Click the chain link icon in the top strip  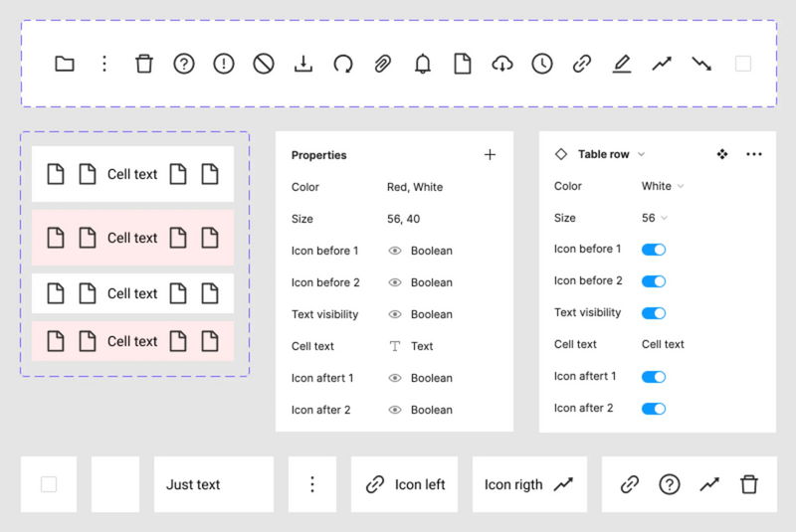582,64
